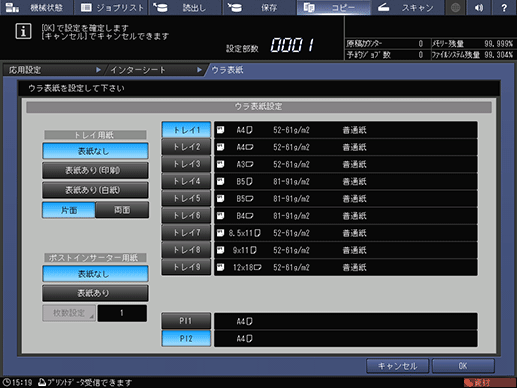Image resolution: width=517 pixels, height=388 pixels.
Task: Click 81-91g/m2 weight in トレイ4 row
Action: tap(291, 181)
